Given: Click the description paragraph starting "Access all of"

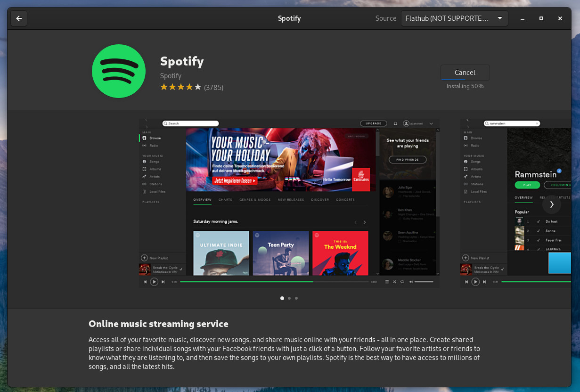Looking at the screenshot, I should 284,353.
